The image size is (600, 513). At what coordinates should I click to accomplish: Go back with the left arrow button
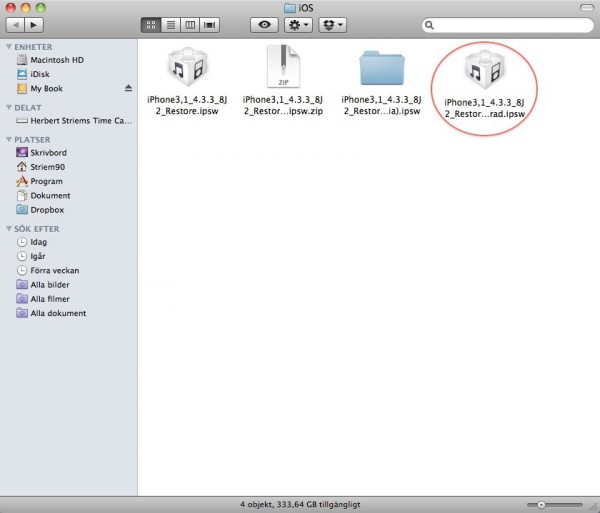pos(15,25)
